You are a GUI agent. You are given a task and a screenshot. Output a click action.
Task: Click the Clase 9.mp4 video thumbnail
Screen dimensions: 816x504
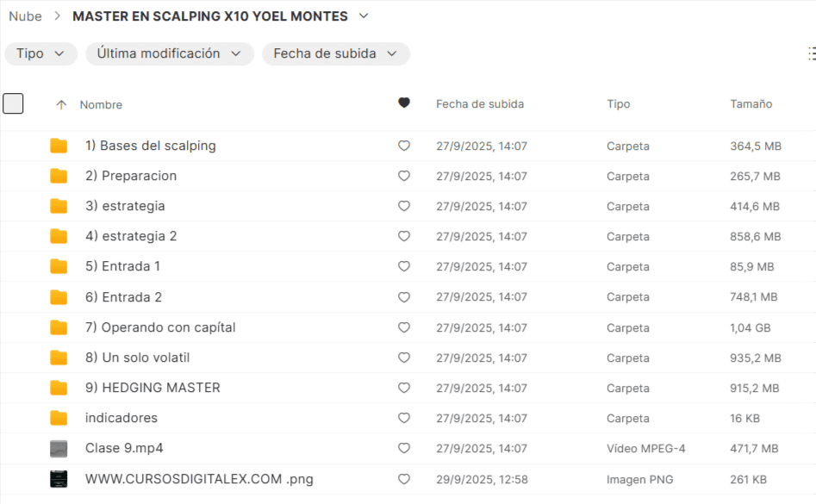coord(59,449)
